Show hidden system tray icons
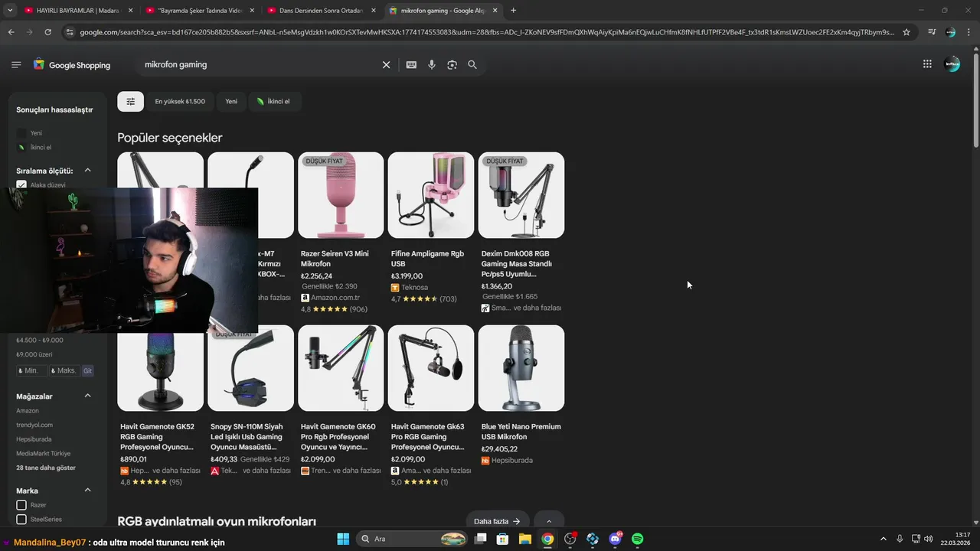Screen dimensions: 980x551 pyautogui.click(x=883, y=539)
